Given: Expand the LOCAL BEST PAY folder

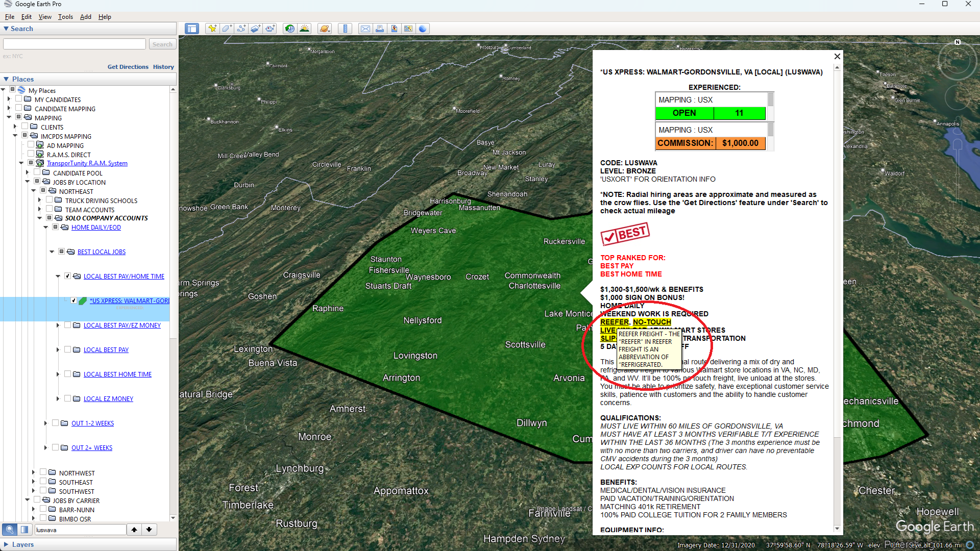Looking at the screenshot, I should pyautogui.click(x=58, y=349).
